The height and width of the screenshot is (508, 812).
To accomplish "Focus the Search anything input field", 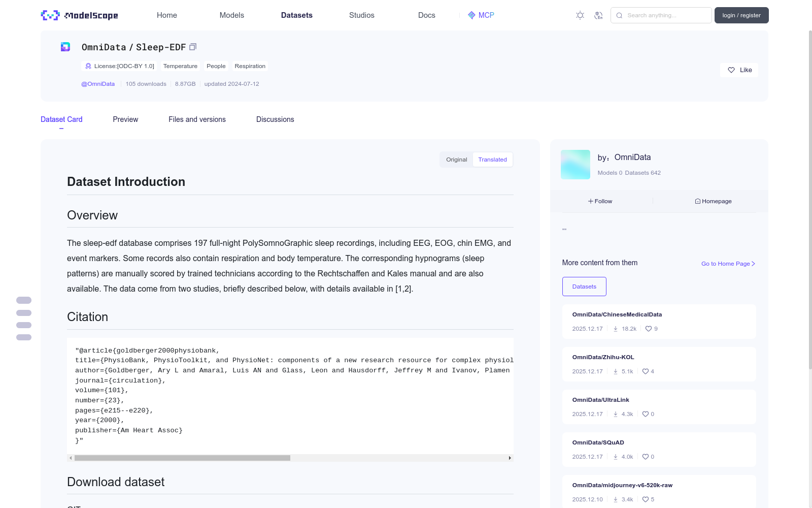I will pos(661,15).
